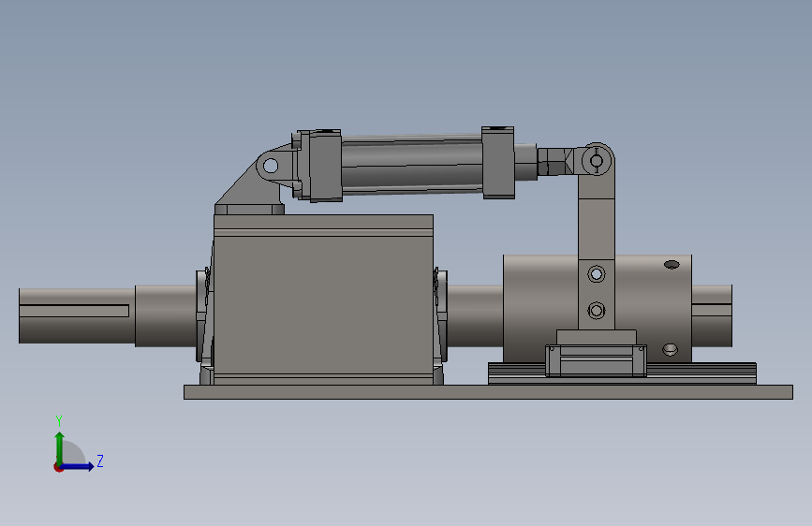Select the clevis pin hole at cylinder rear
The image size is (812, 526).
point(271,166)
